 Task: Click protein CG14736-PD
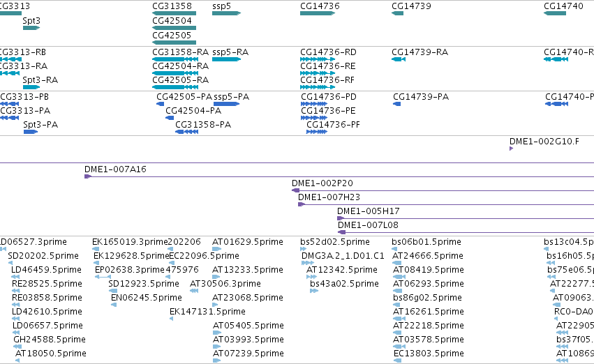[314, 104]
